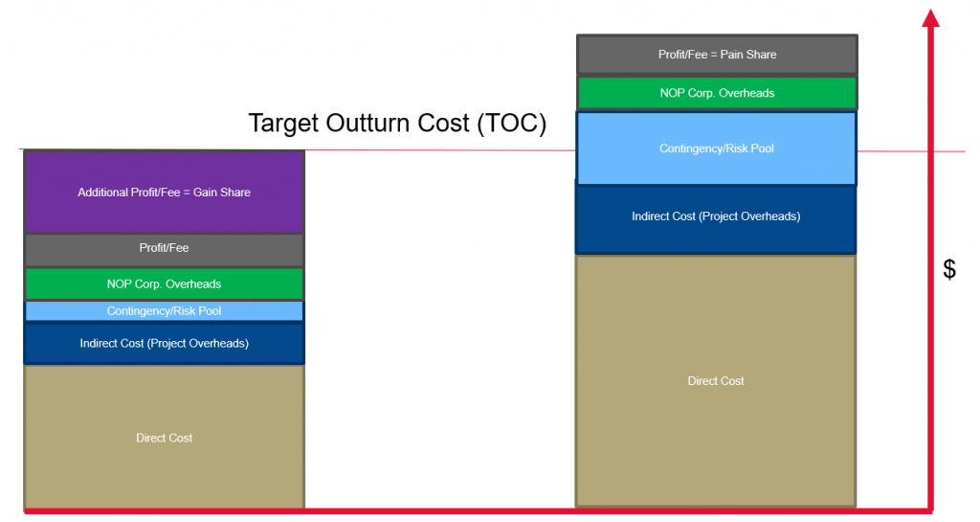980x522 pixels.
Task: Select left column Contingency/Risk Pool block
Action: (164, 311)
